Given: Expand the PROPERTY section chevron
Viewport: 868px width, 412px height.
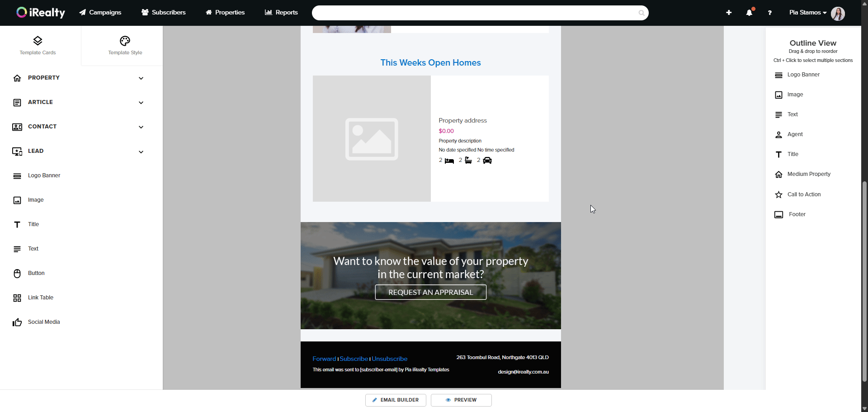Looking at the screenshot, I should click(141, 78).
